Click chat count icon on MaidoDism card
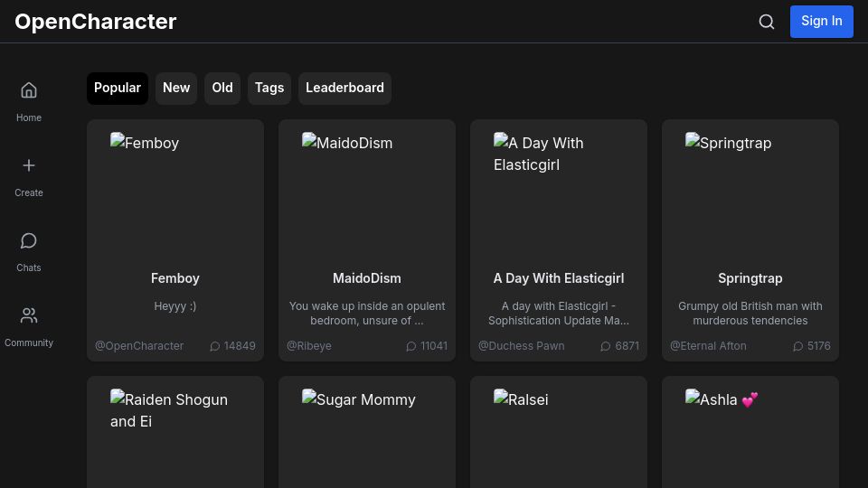The width and height of the screenshot is (868, 488). point(410,346)
